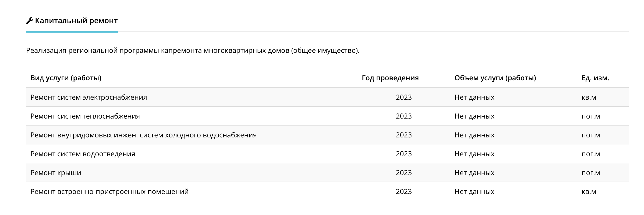Click пог.м unit in the Ремонт крыши row
This screenshot has height=215, width=644.
coord(591,173)
